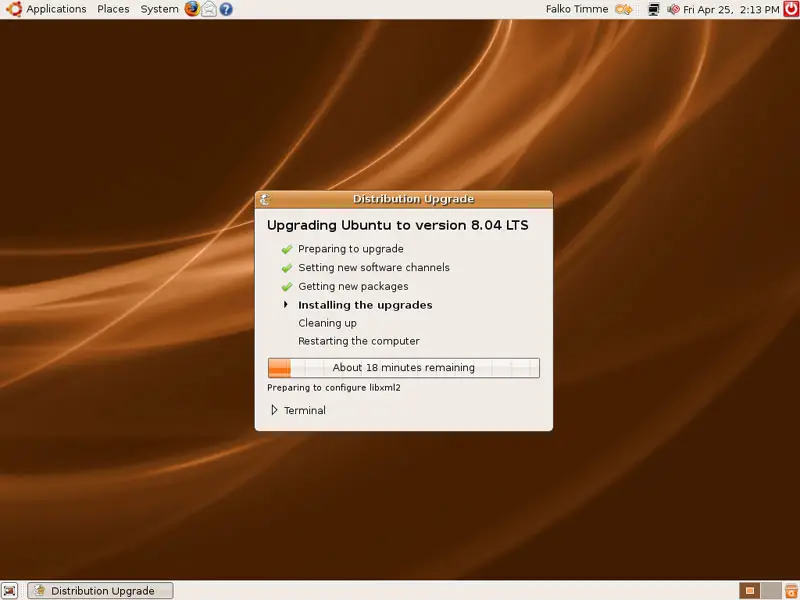Switch to the second workspace
This screenshot has width=800, height=600.
[771, 591]
